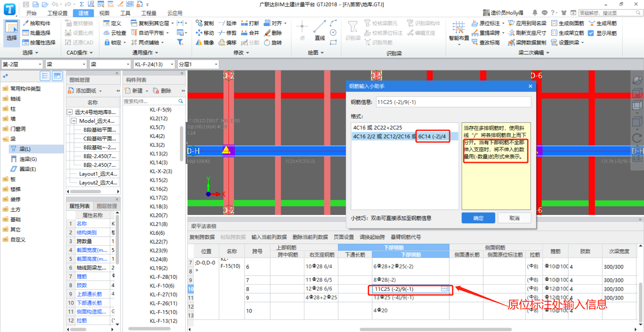
Task: Click the 页面设置 button in beam table
Action: point(344,237)
